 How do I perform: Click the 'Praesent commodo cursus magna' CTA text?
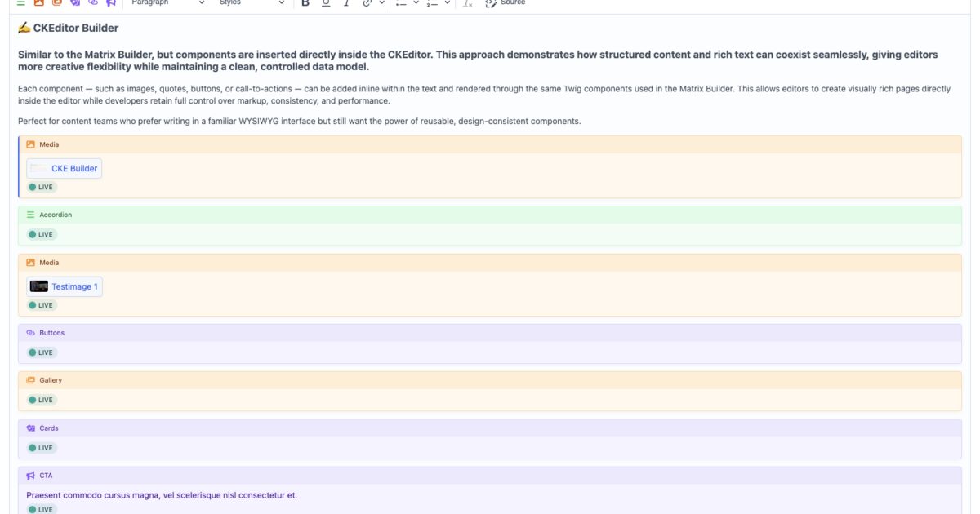[162, 495]
